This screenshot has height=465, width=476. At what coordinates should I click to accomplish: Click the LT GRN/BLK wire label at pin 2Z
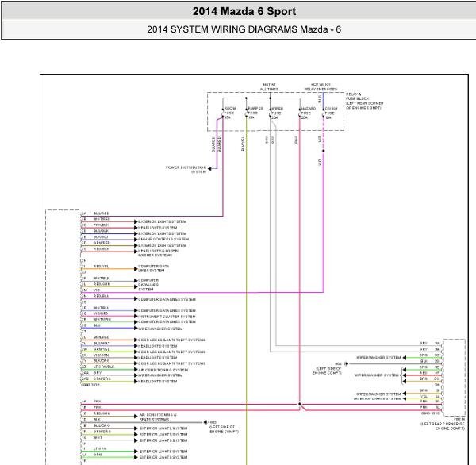point(104,367)
